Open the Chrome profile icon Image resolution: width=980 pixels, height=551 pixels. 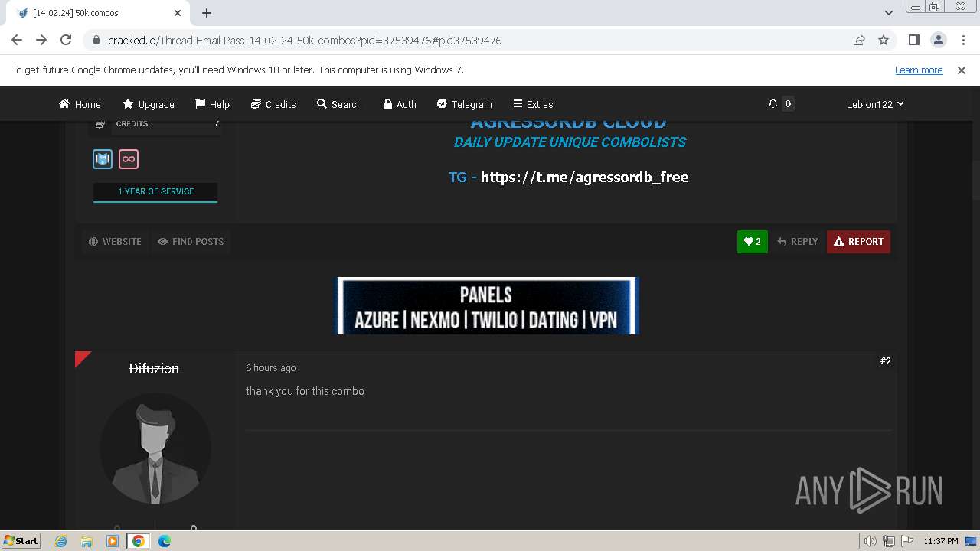pos(938,40)
